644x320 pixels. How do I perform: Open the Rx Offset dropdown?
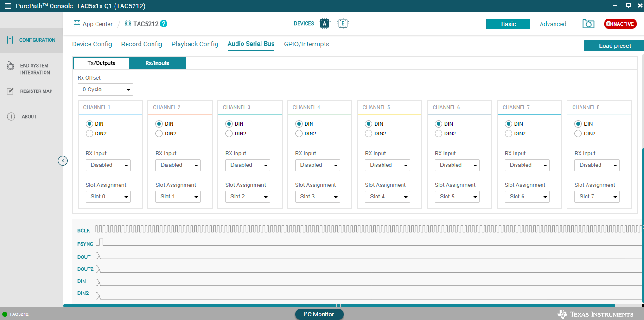(x=105, y=90)
